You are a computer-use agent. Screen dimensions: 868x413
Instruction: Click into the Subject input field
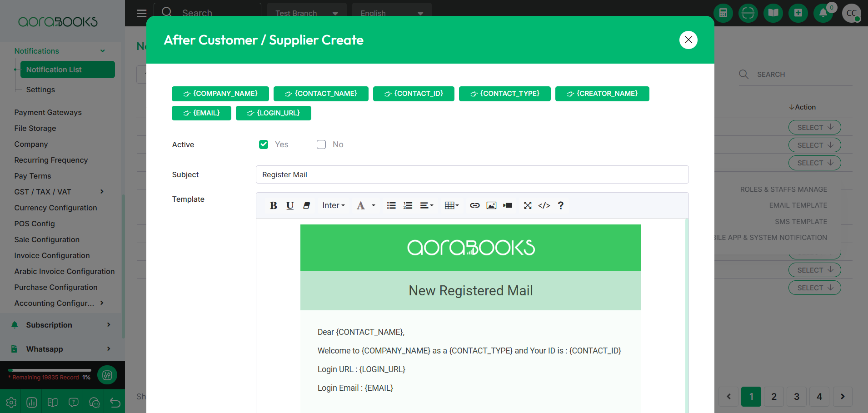pos(472,174)
